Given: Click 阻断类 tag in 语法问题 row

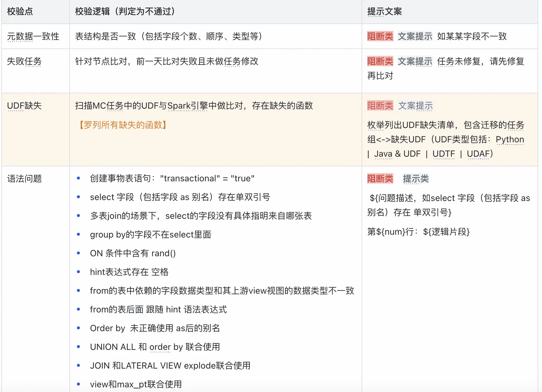Looking at the screenshot, I should point(380,179).
